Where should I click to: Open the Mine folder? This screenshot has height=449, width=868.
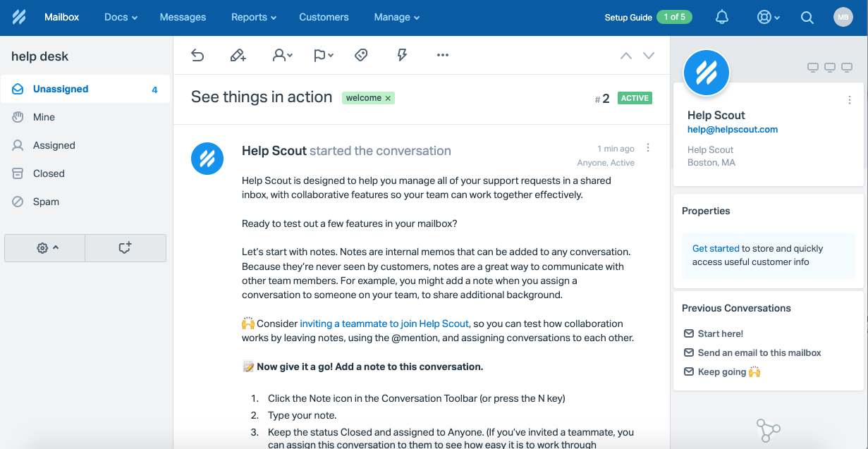[x=85, y=117]
